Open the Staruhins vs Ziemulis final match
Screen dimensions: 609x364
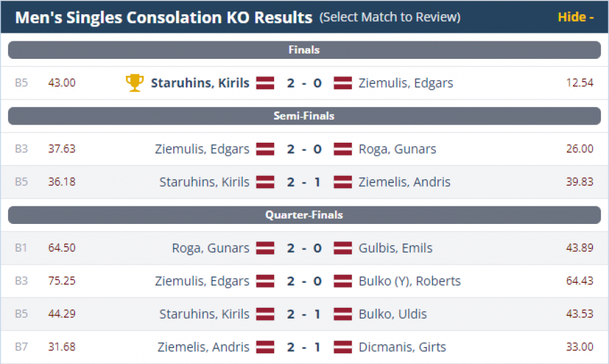(304, 83)
